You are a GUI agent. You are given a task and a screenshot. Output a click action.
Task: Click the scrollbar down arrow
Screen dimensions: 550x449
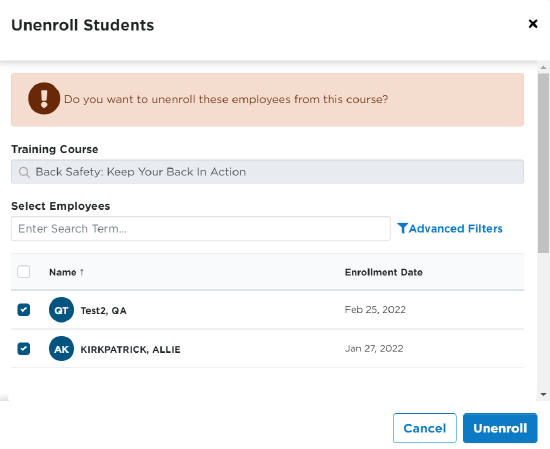[543, 395]
